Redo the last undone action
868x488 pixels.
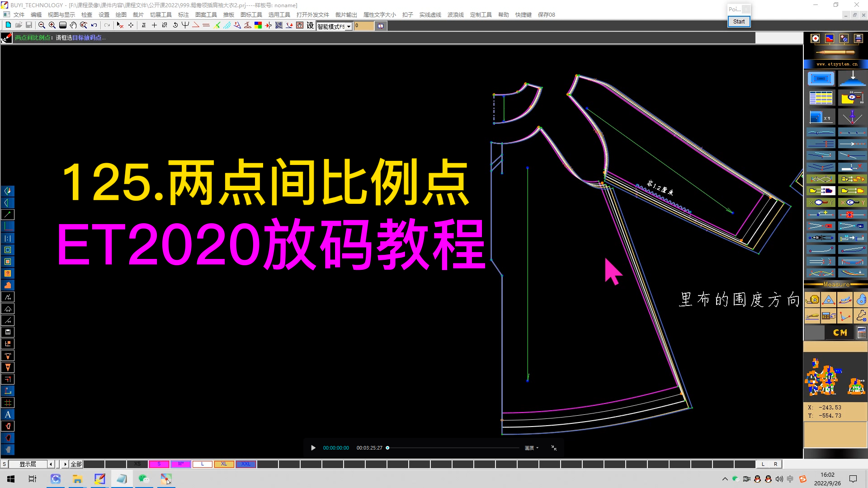click(107, 25)
